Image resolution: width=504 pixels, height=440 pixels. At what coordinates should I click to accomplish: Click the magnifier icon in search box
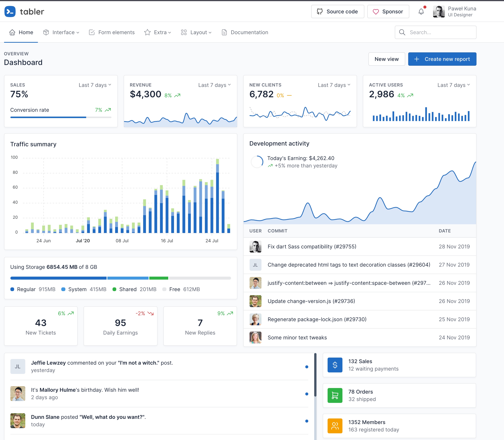tap(402, 32)
